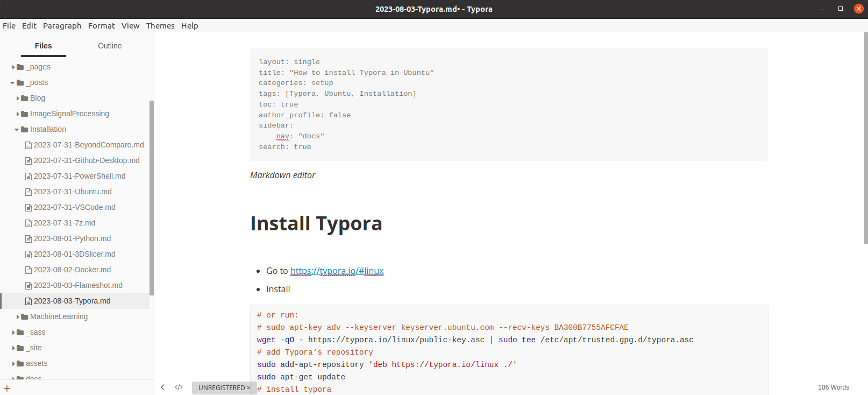Switch to the Outline tab

110,46
